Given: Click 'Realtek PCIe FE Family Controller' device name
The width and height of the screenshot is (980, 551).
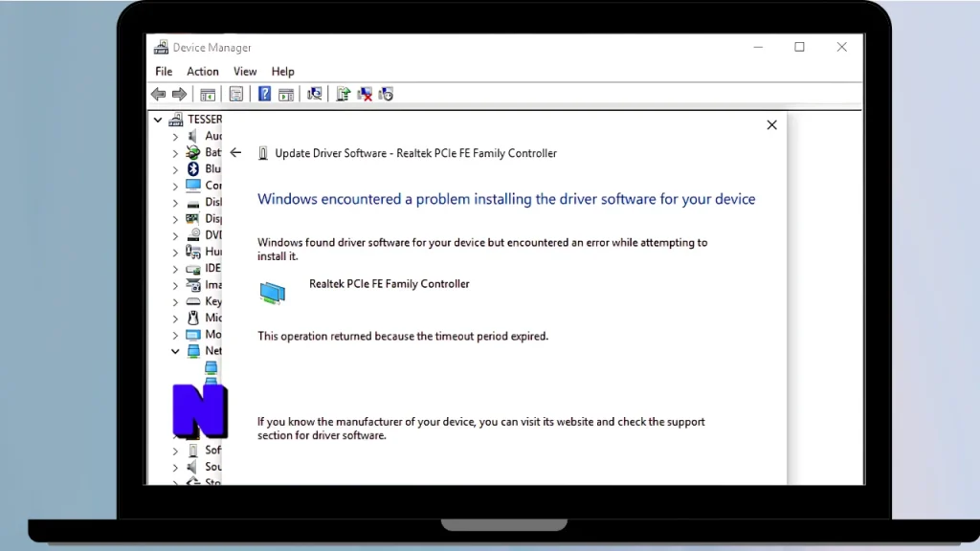Looking at the screenshot, I should [x=389, y=283].
